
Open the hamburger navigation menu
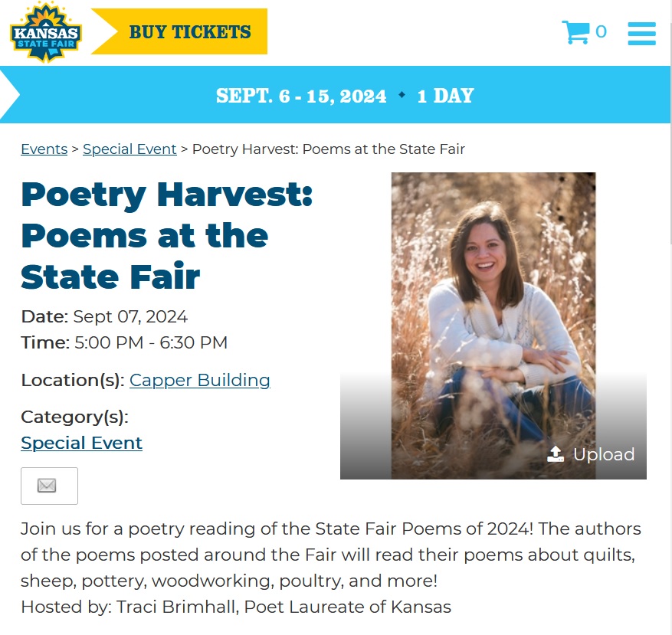[x=641, y=31]
